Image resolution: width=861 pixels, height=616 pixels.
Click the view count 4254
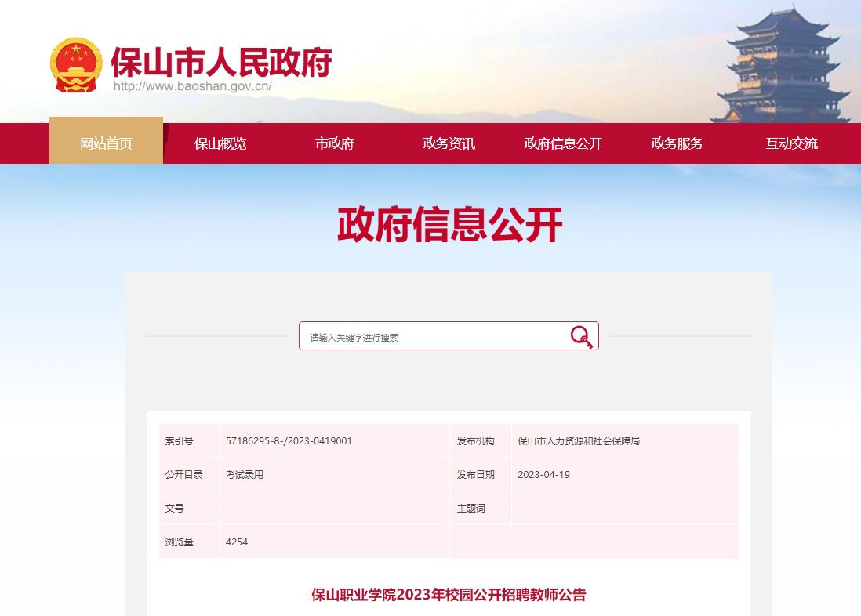(x=237, y=542)
